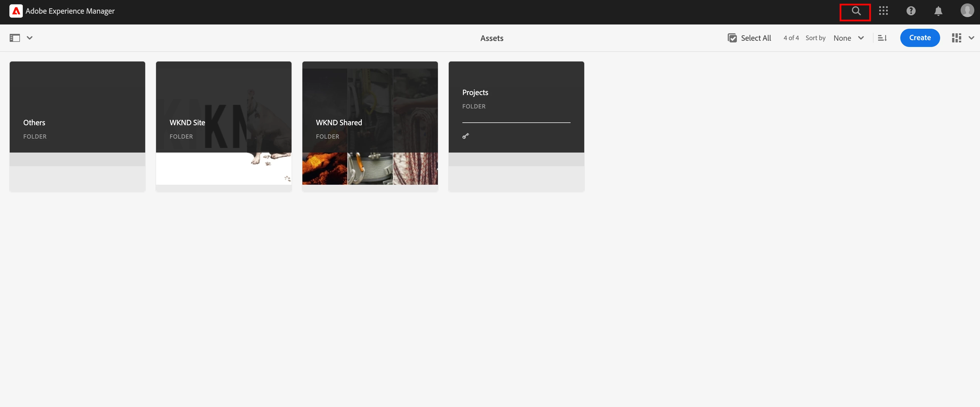Reverse the sort direction icon

pos(882,38)
